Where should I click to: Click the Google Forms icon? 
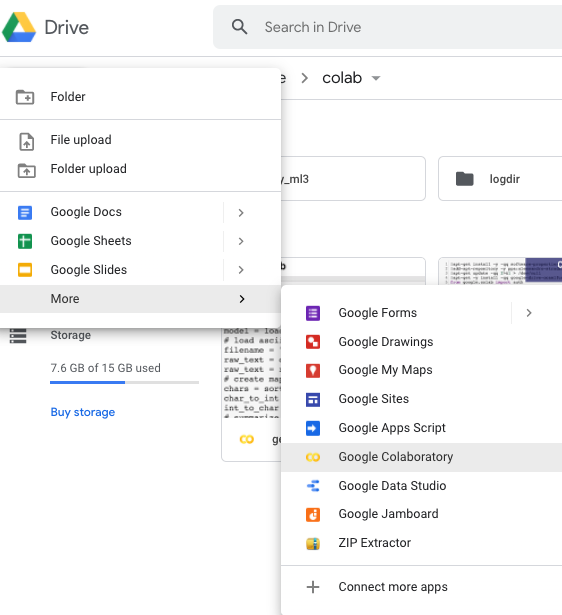tap(313, 313)
